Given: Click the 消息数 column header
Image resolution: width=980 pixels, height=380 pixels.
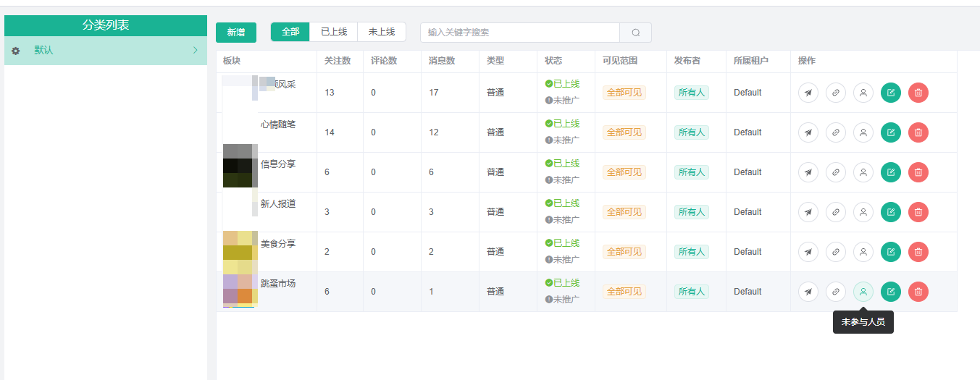Looking at the screenshot, I should [442, 61].
